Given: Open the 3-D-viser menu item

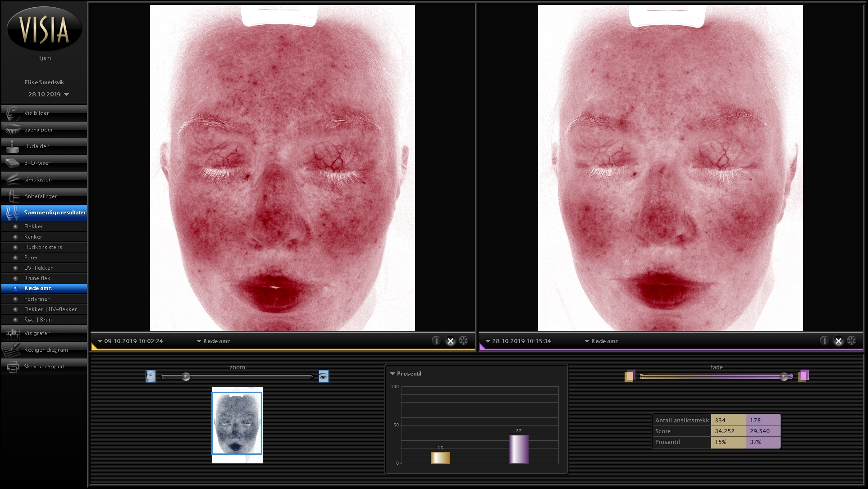Looking at the screenshot, I should 44,163.
